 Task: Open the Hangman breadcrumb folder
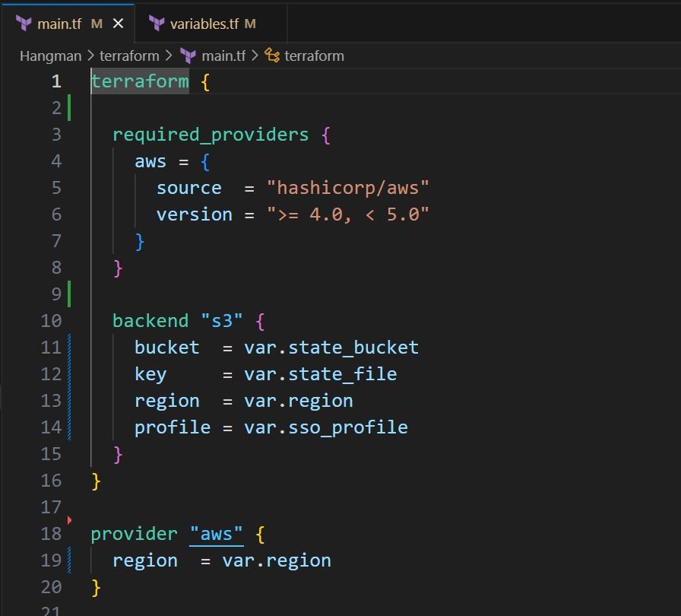coord(50,56)
